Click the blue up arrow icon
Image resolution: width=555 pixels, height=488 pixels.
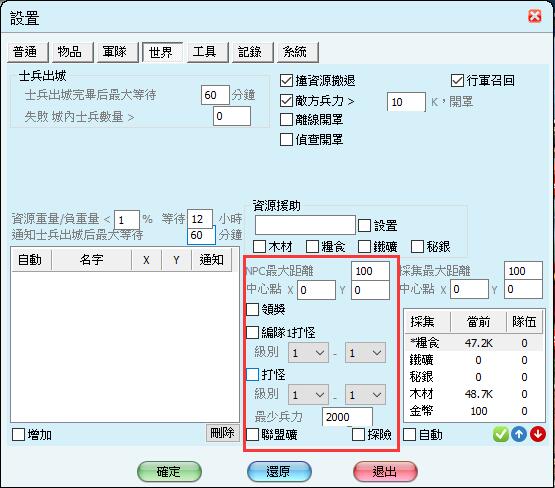(519, 434)
